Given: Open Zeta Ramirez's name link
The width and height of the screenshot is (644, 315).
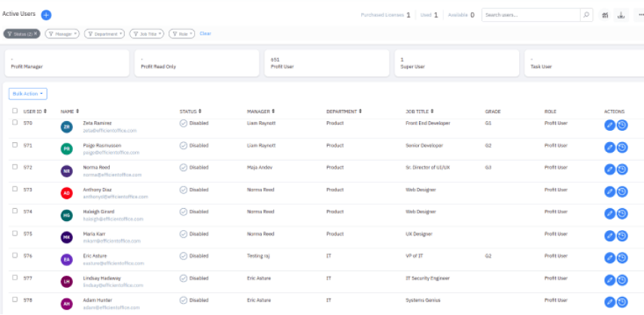Looking at the screenshot, I should click(x=97, y=123).
